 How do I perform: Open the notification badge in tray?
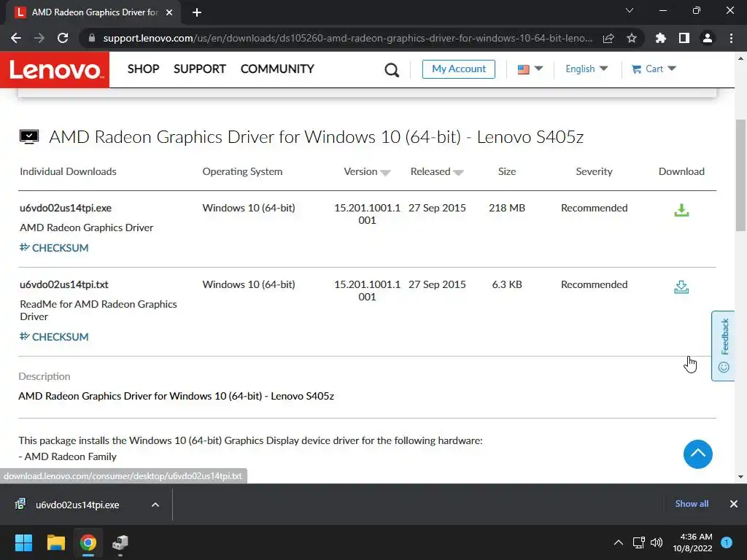[x=727, y=542]
